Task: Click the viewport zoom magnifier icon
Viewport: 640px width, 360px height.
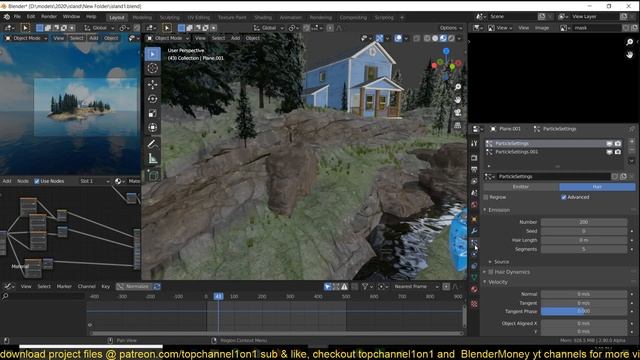Action: [x=458, y=87]
